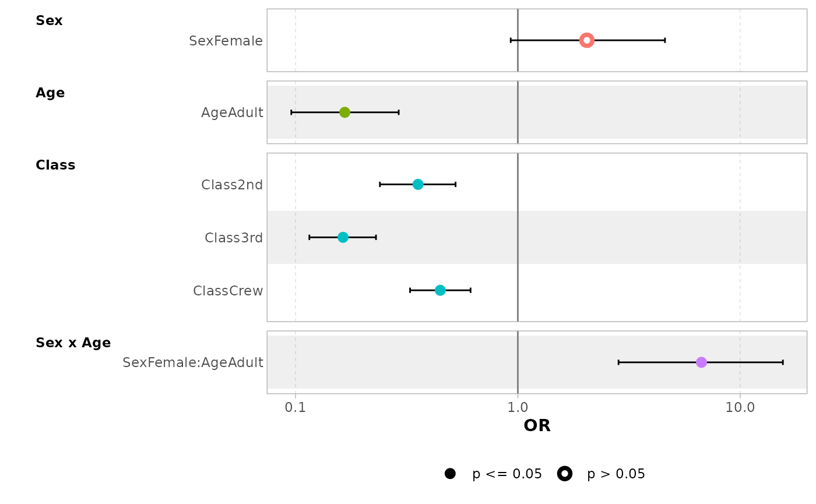The height and width of the screenshot is (504, 816).
Task: Click the purple SexFemale:AgeAdult point
Action: point(701,362)
